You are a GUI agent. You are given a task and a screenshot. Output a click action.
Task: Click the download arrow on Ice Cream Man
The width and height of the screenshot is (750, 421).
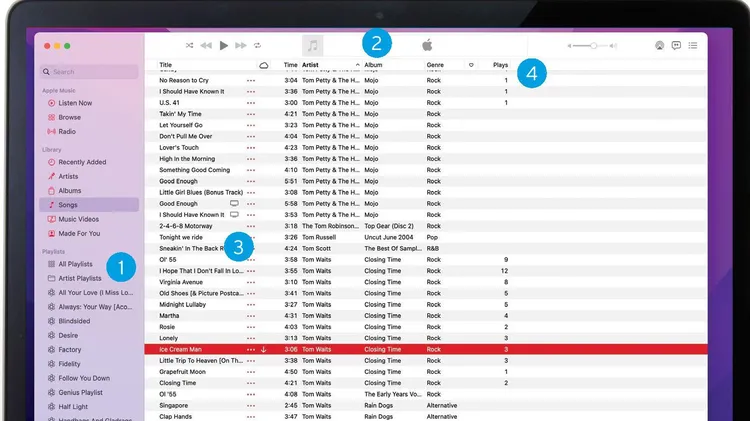264,349
